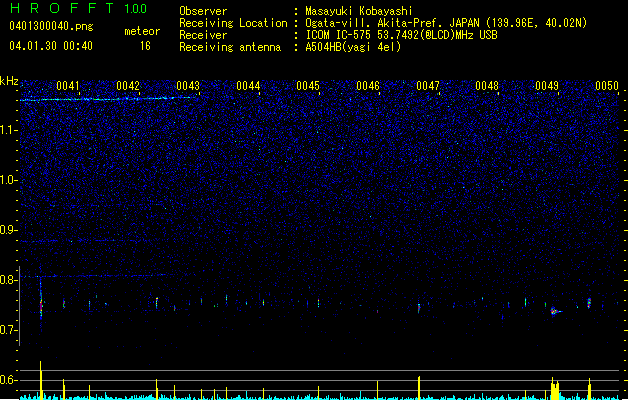Viewport: 629px width, 400px height.
Task: Select the file name 0401300040.png
Action: coord(51,26)
